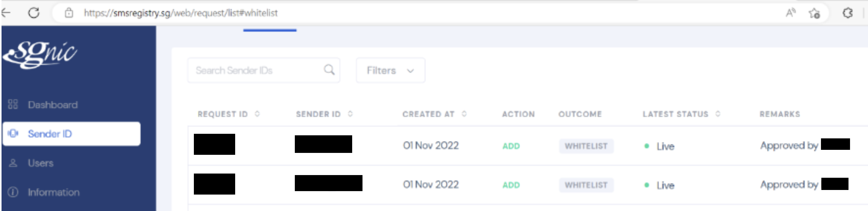The image size is (868, 211).
Task: Click the browser back arrow
Action: click(x=5, y=13)
